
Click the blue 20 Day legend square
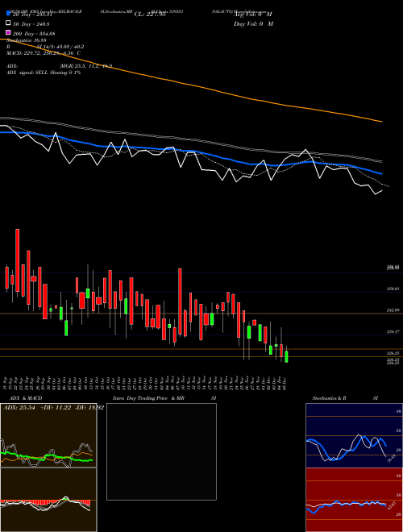9,14
